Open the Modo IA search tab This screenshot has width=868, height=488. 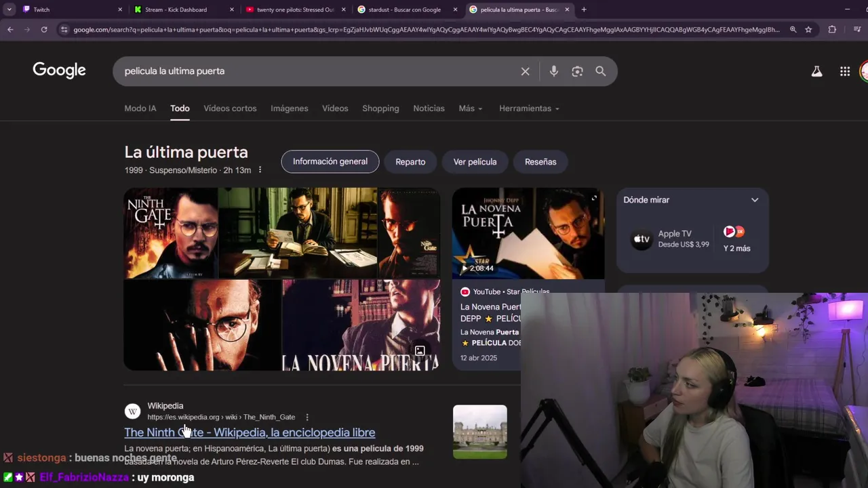140,108
